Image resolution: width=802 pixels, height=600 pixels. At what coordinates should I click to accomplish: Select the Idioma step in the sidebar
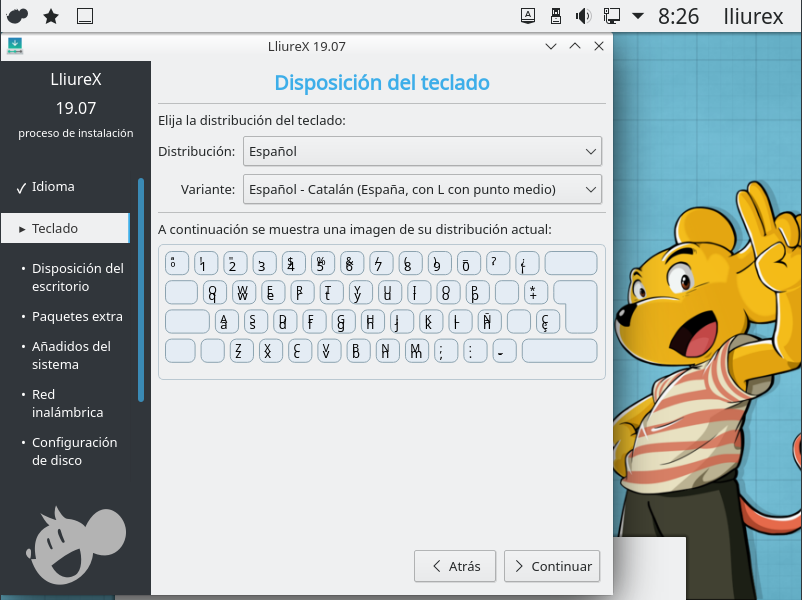pyautogui.click(x=53, y=187)
